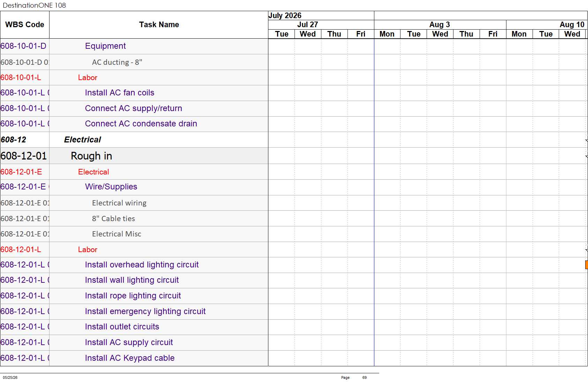The height and width of the screenshot is (382, 588).
Task: Select the Task Name column header
Action: coord(159,25)
